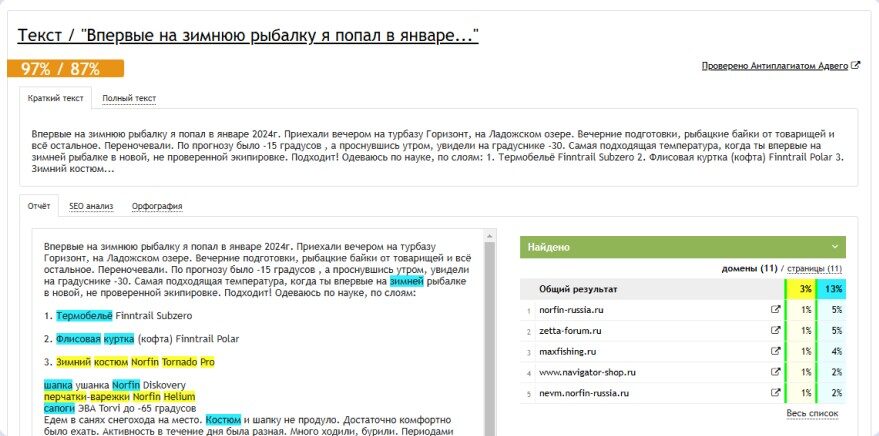Viewport: 879px width, 436px height.
Task: Select www.navigator-shop.ru in the results list
Action: 587,373
